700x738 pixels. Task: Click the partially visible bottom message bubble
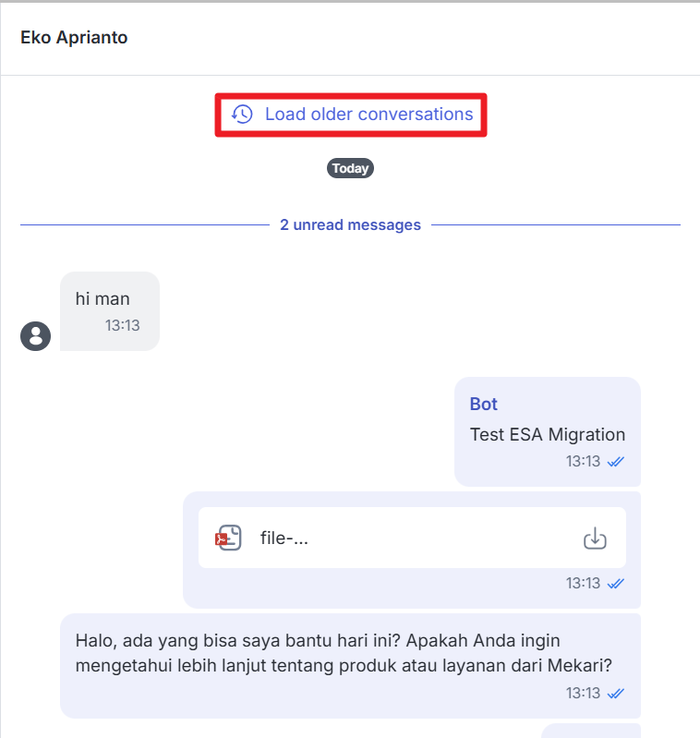590,731
